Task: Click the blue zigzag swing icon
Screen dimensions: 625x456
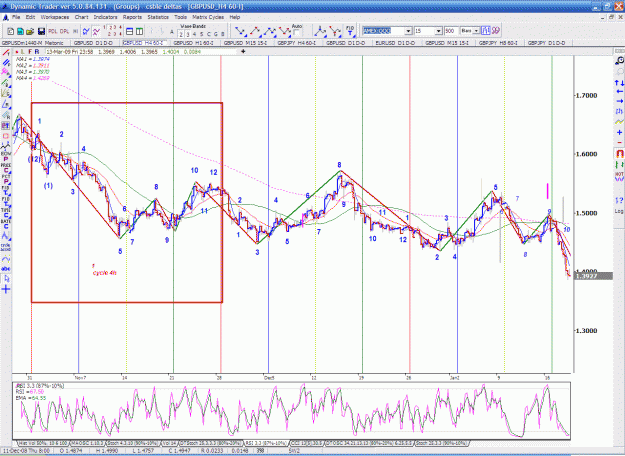Action: tap(86, 31)
